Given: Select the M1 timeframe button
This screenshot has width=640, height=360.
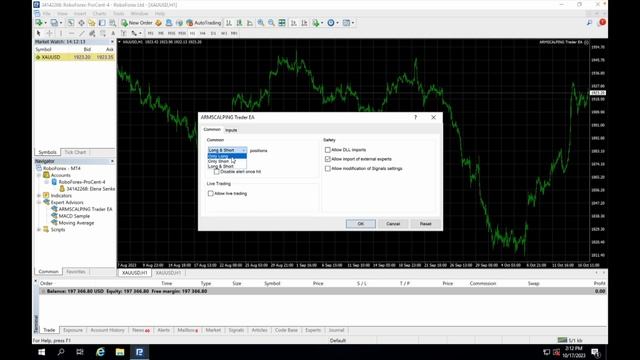Looking at the screenshot, I should tap(150, 33).
